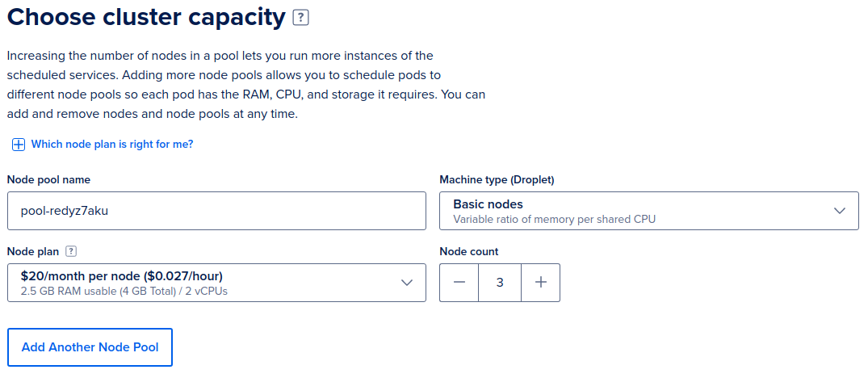Click Add Another Node Pool button
The width and height of the screenshot is (868, 378).
(x=90, y=347)
